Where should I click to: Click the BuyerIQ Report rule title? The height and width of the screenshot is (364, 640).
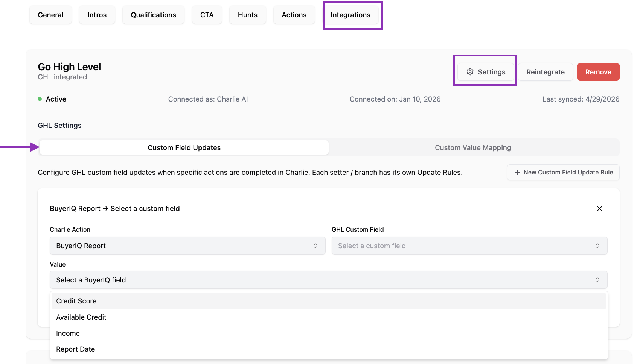115,209
